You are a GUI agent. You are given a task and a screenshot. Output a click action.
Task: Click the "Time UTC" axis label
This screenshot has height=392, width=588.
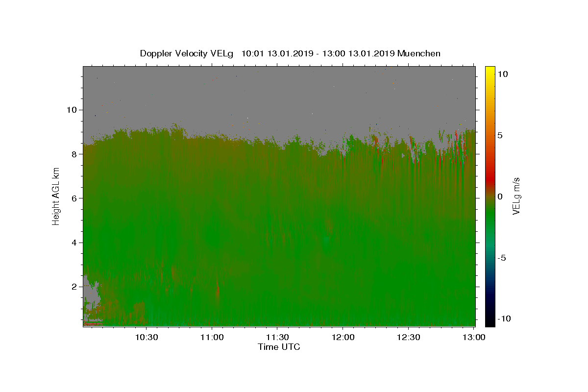pyautogui.click(x=279, y=347)
